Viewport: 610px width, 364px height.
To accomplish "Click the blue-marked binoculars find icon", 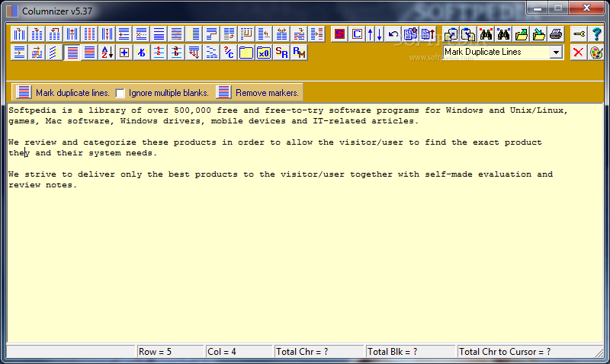I will (503, 34).
